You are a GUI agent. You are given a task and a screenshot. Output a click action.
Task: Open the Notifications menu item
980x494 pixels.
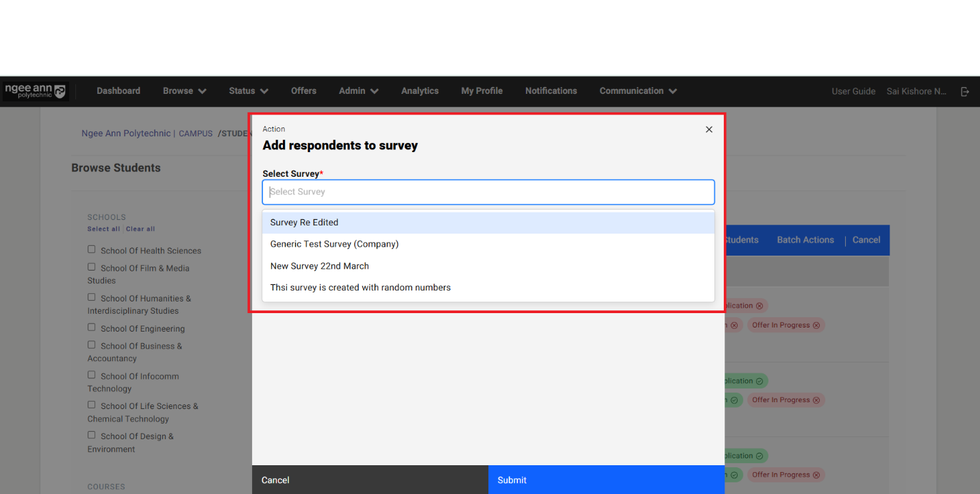[551, 91]
